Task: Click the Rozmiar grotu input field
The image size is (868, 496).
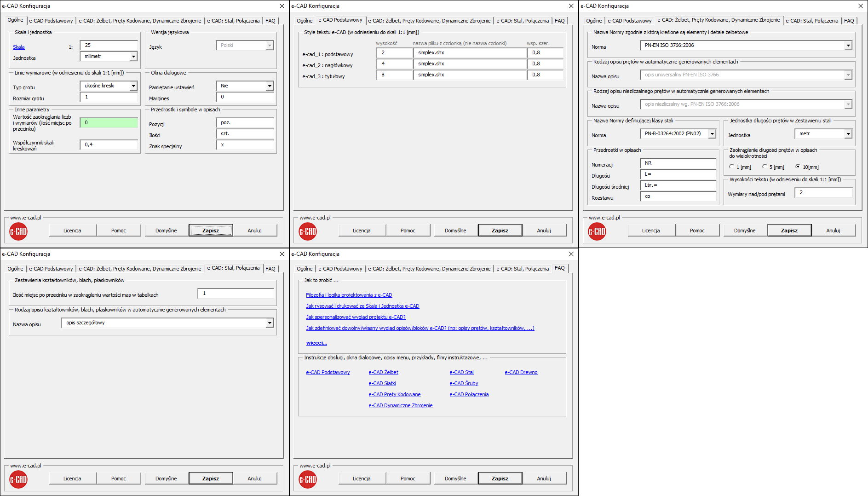Action: [x=109, y=97]
